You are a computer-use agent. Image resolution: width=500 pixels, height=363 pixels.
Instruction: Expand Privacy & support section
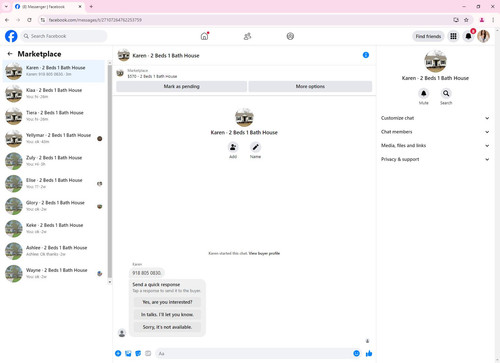[x=435, y=159]
